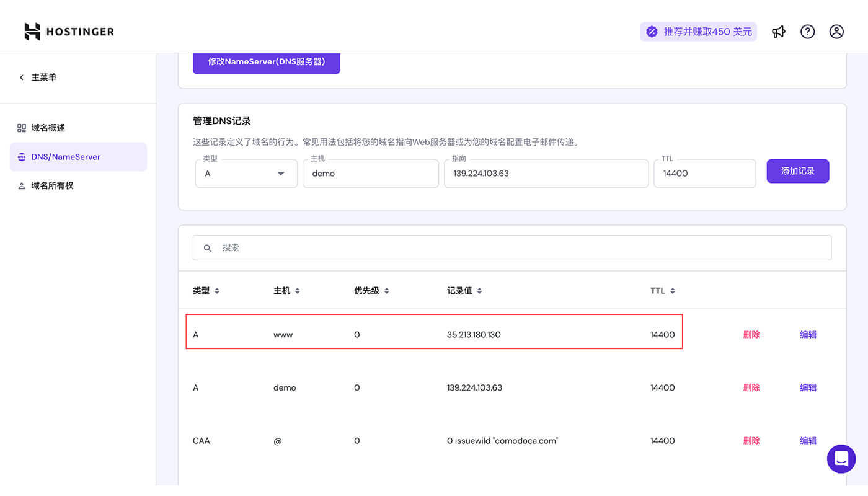Viewport: 868px width, 496px height.
Task: Click the 管理DNS记录 heading
Action: pos(222,121)
